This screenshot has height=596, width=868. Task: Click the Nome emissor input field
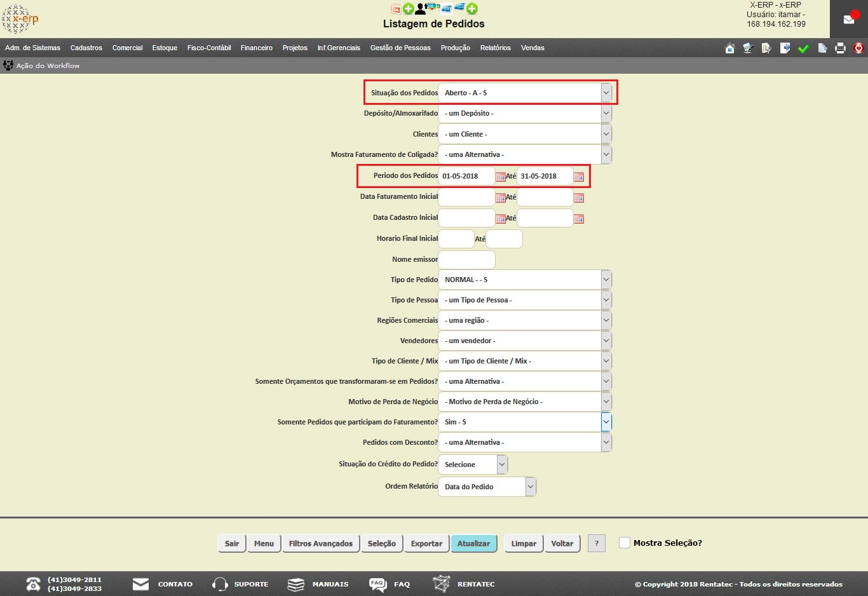pyautogui.click(x=466, y=259)
